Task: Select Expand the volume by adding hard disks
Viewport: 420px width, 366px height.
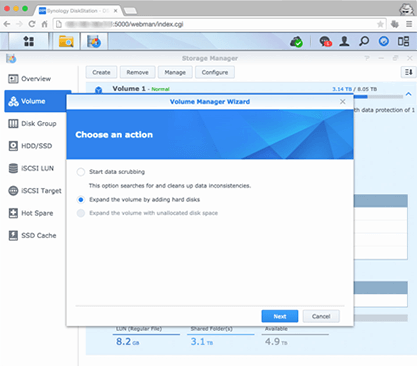Action: [x=81, y=200]
